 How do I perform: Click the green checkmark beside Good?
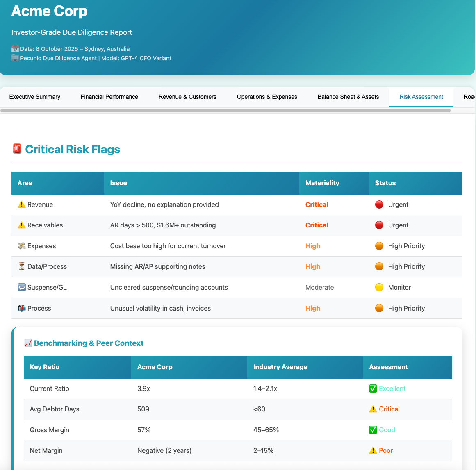pos(373,430)
